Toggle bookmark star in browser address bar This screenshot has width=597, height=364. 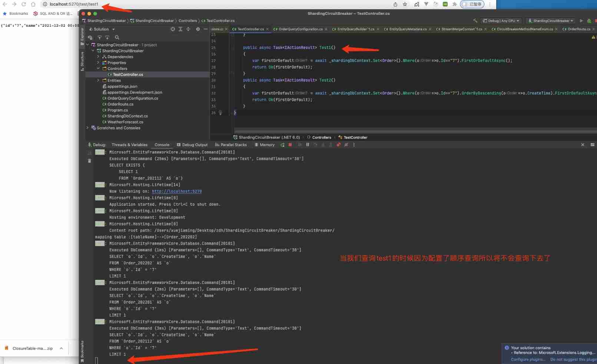tap(405, 4)
